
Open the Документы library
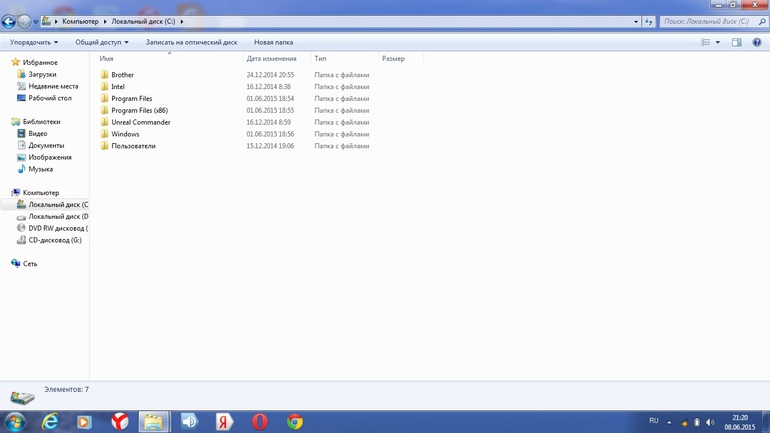click(46, 145)
